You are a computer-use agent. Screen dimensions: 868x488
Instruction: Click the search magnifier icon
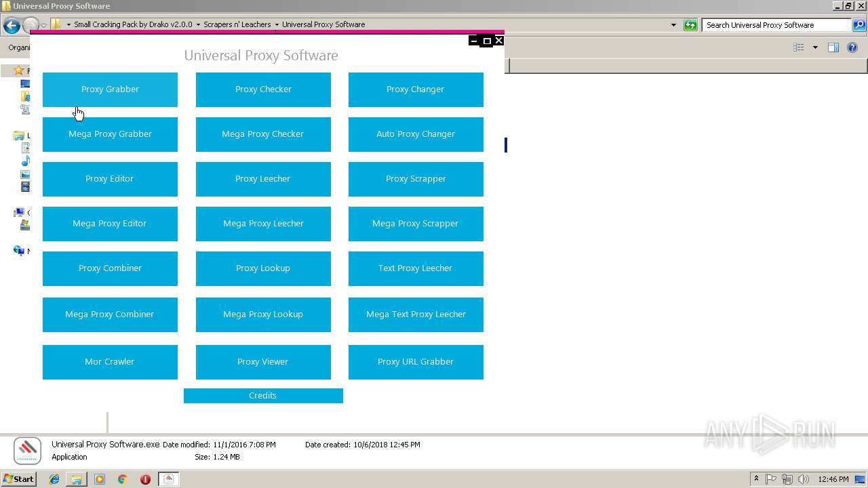(859, 25)
